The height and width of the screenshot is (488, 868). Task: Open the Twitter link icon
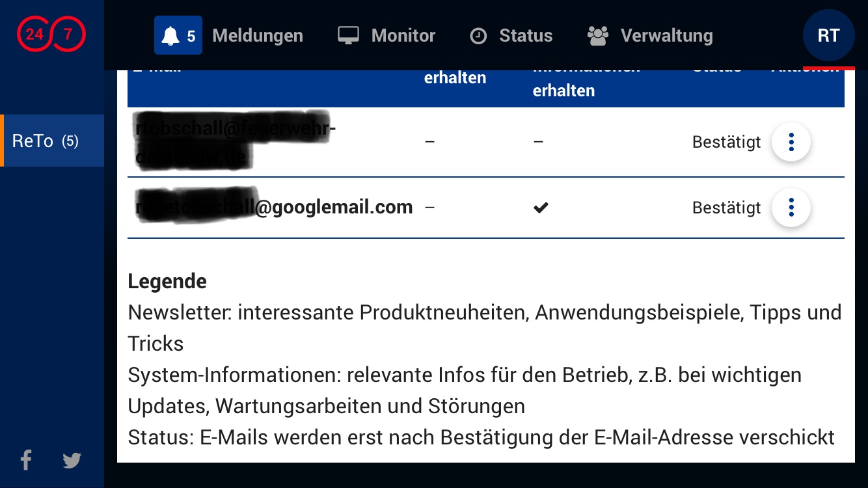72,461
